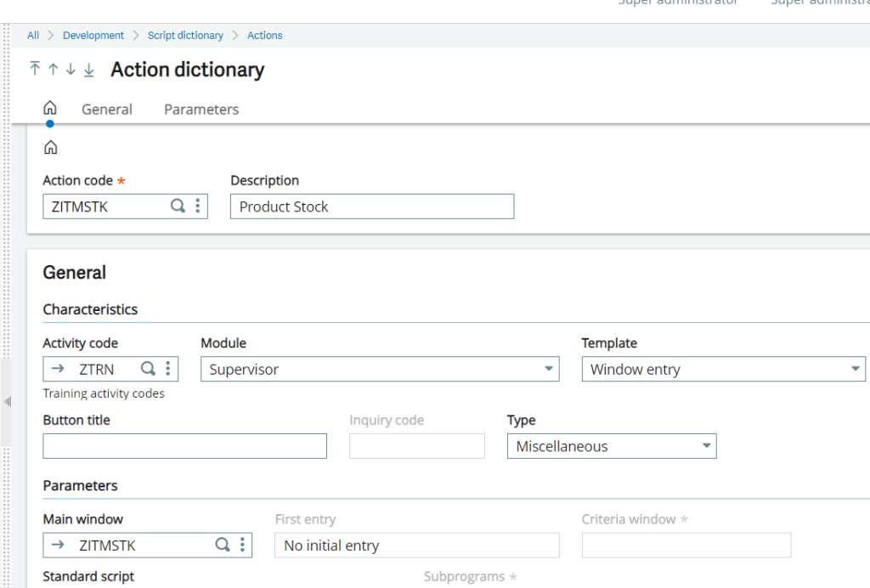Screen dimensions: 870x588
Task: Open actions menu dots for Action code
Action: [197, 206]
